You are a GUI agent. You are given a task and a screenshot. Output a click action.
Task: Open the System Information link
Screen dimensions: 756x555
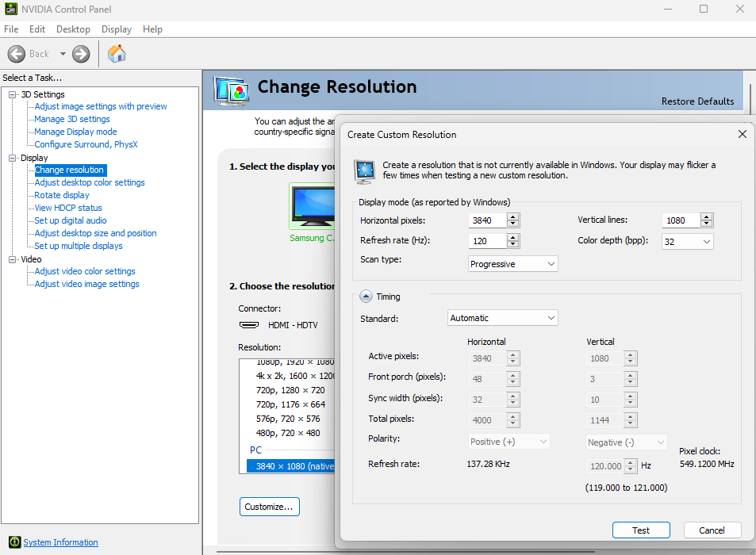[60, 542]
